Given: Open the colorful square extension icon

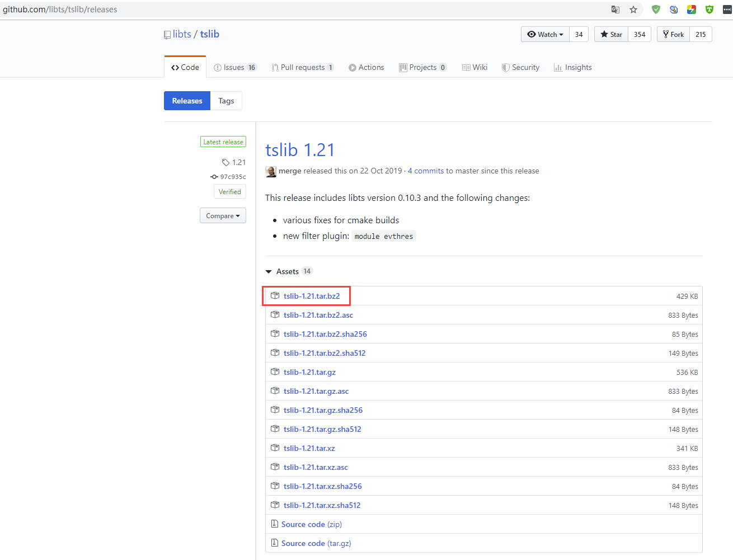Looking at the screenshot, I should 692,10.
